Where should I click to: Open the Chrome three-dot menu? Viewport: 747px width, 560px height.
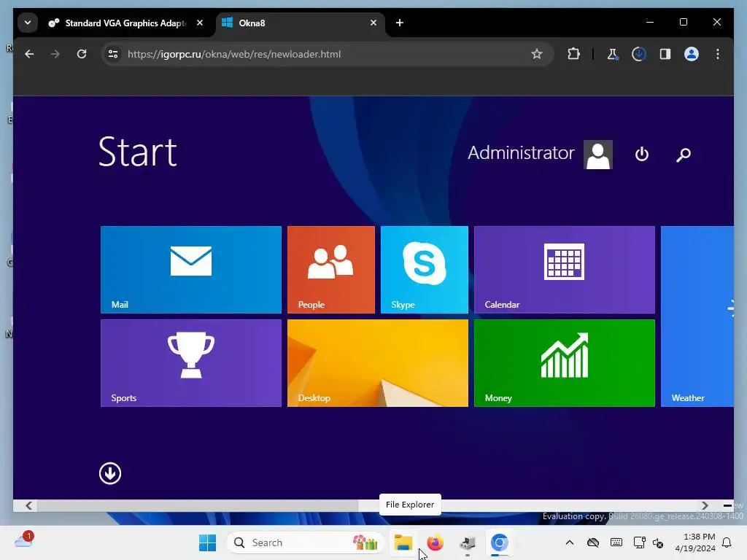click(x=718, y=54)
